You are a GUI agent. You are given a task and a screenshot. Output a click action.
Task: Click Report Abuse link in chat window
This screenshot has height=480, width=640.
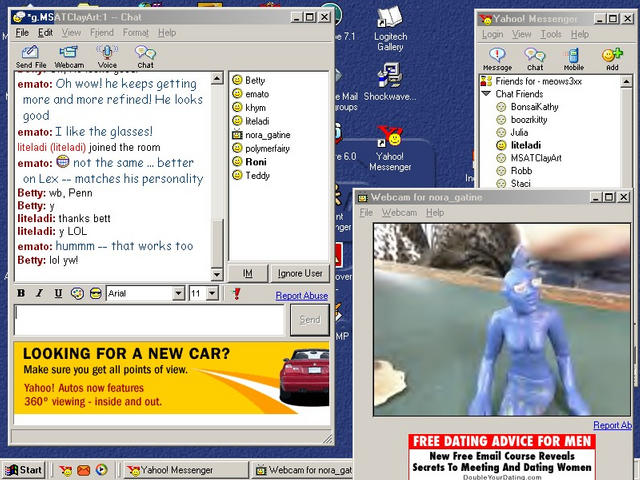pos(302,296)
